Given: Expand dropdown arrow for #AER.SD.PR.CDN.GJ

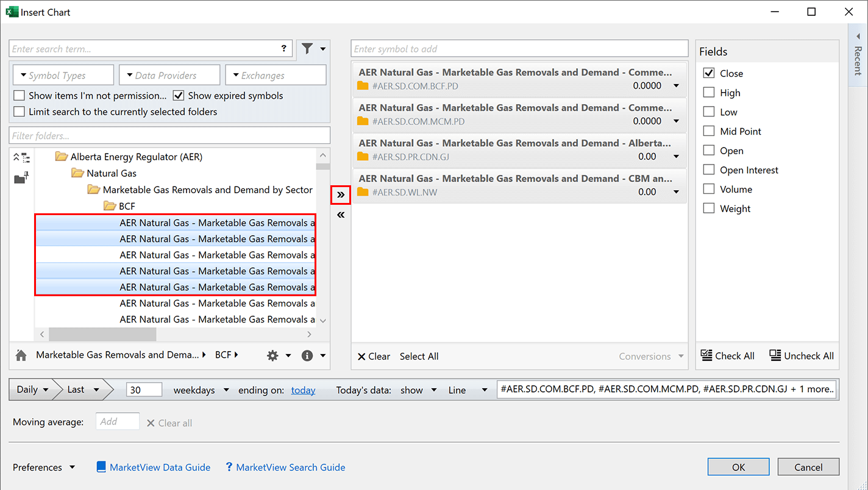Looking at the screenshot, I should click(x=676, y=157).
